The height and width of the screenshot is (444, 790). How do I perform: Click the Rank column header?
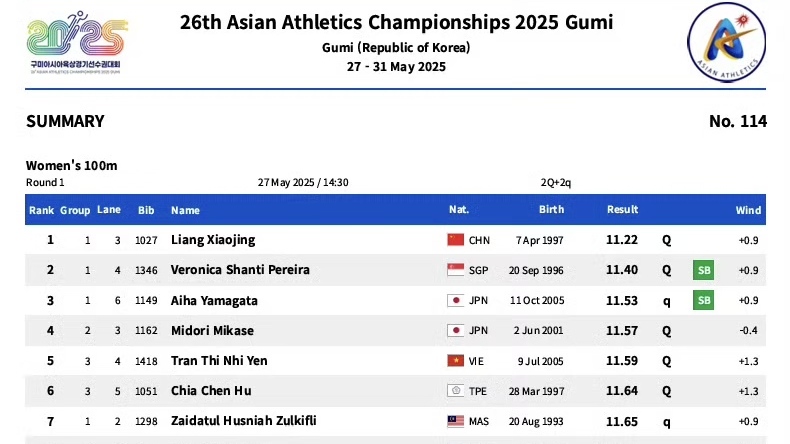41,210
